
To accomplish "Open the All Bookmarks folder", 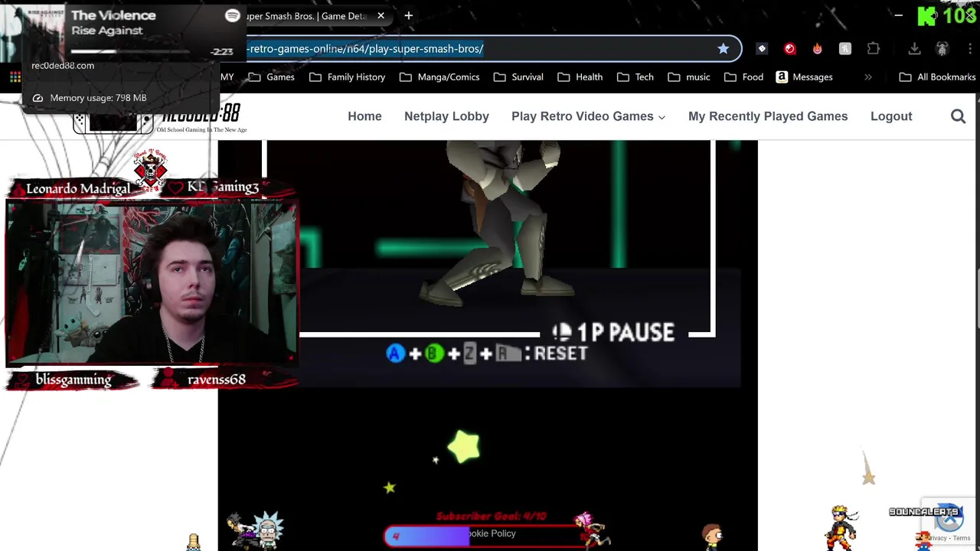I will pos(937,77).
